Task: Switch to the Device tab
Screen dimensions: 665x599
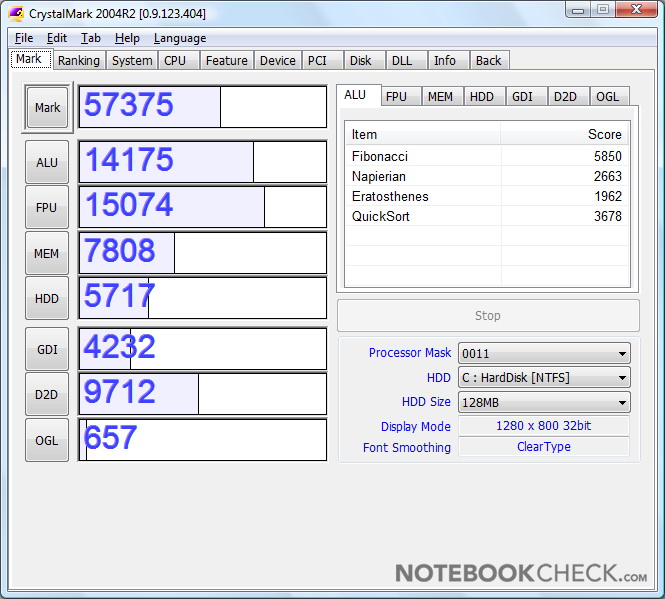Action: pos(278,60)
